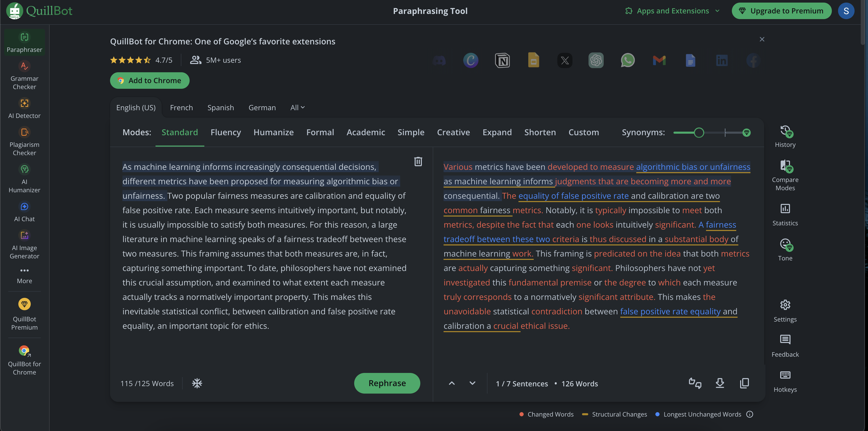Click the snowflake freeze words icon
The image size is (868, 431).
pyautogui.click(x=197, y=383)
